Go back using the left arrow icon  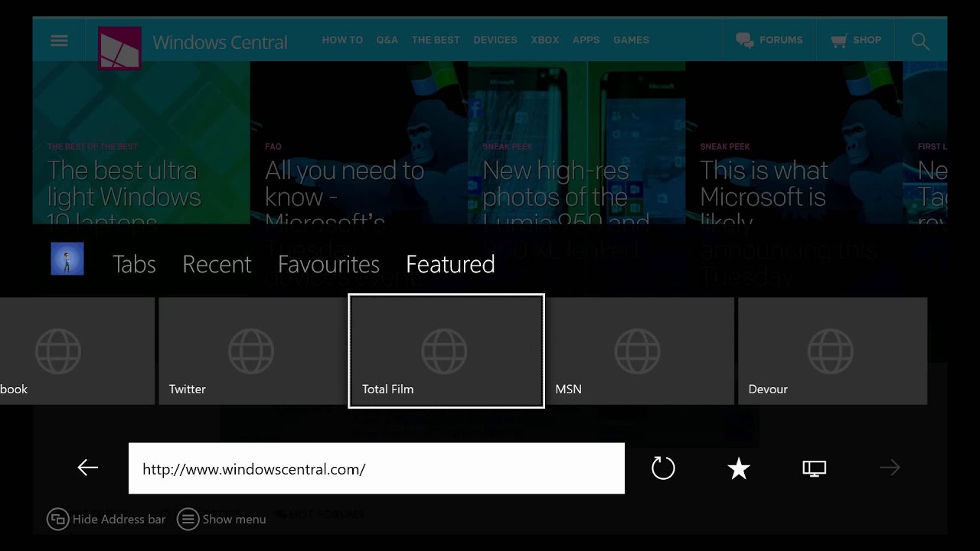88,468
